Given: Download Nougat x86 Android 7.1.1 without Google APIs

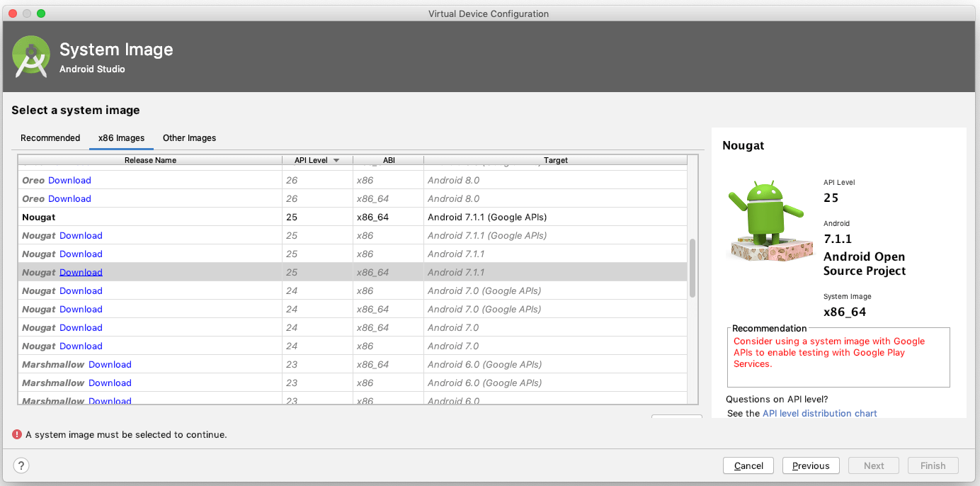Looking at the screenshot, I should (81, 254).
